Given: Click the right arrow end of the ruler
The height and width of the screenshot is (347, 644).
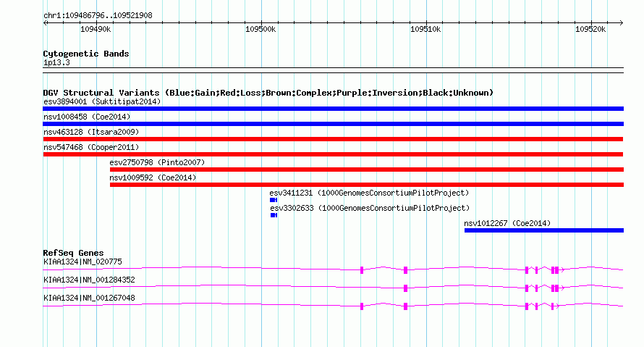Looking at the screenshot, I should click(621, 23).
